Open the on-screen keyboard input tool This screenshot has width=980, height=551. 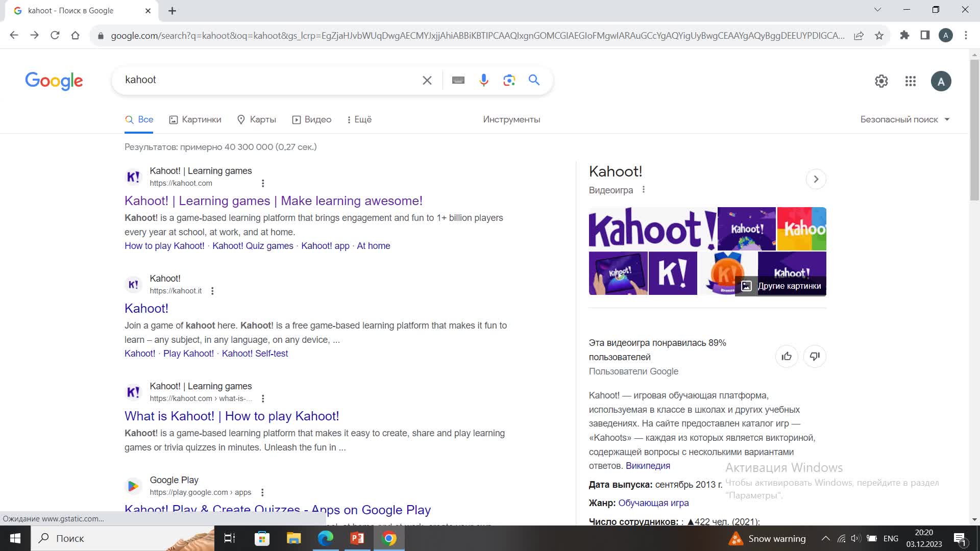coord(458,80)
